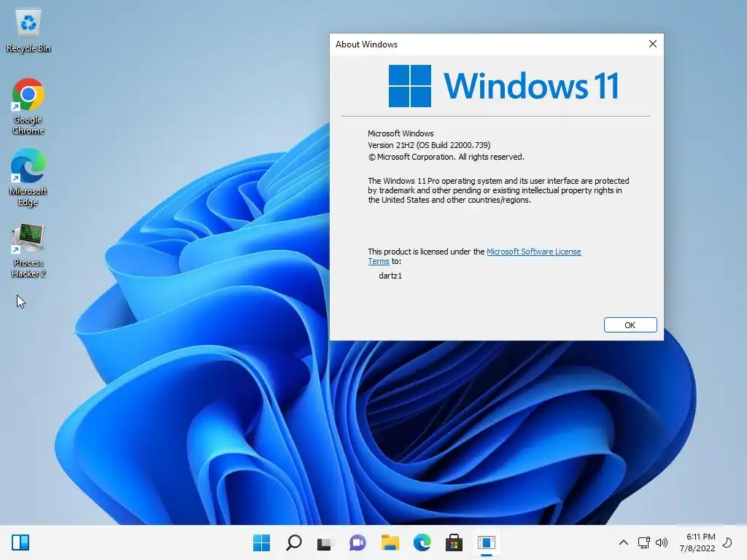Image resolution: width=747 pixels, height=560 pixels.
Task: Click the date 7/8/2022 in tray
Action: 697,548
